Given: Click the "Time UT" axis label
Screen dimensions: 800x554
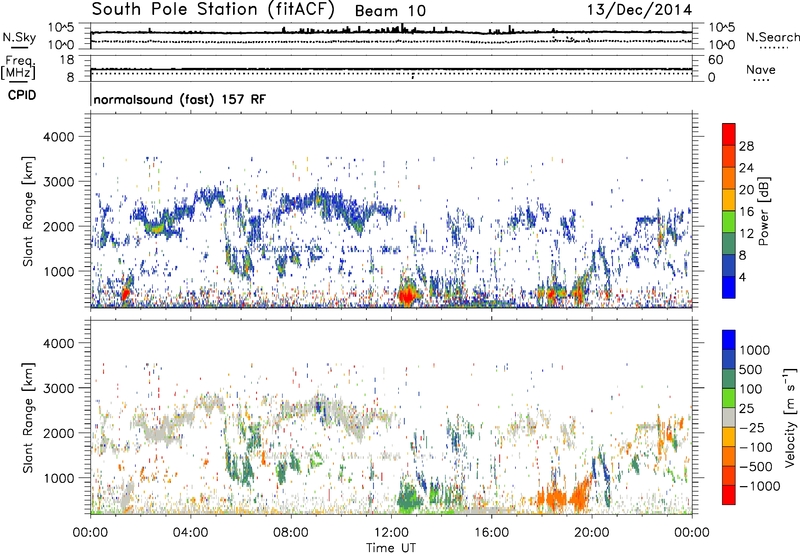Looking at the screenshot, I should [x=391, y=548].
